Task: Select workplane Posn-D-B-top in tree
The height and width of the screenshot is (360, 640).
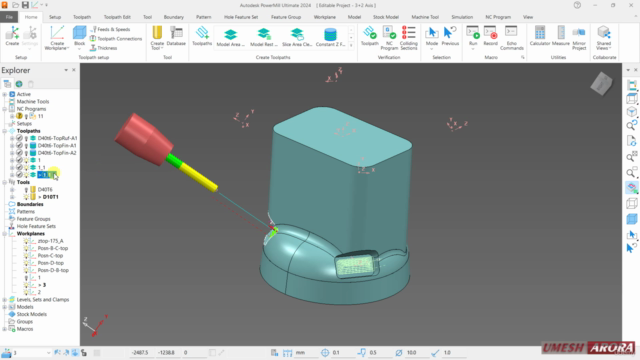Action: [x=53, y=271]
